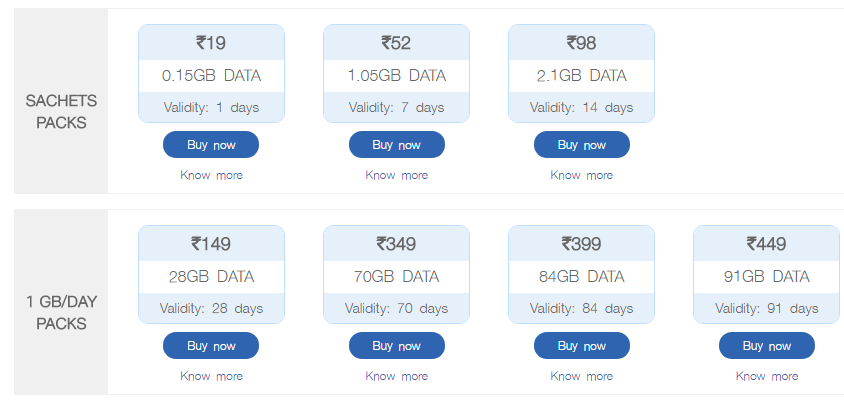Viewport: 844px width, 402px height.
Task: Buy the ₹349 70GB pack
Action: (397, 345)
